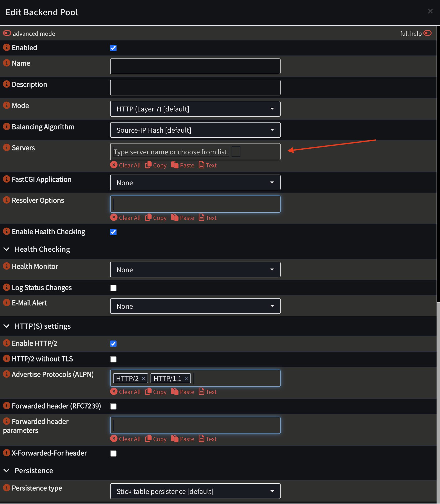Image resolution: width=440 pixels, height=504 pixels.
Task: Enable the X-Forwarded-For header checkbox
Action: (x=113, y=453)
